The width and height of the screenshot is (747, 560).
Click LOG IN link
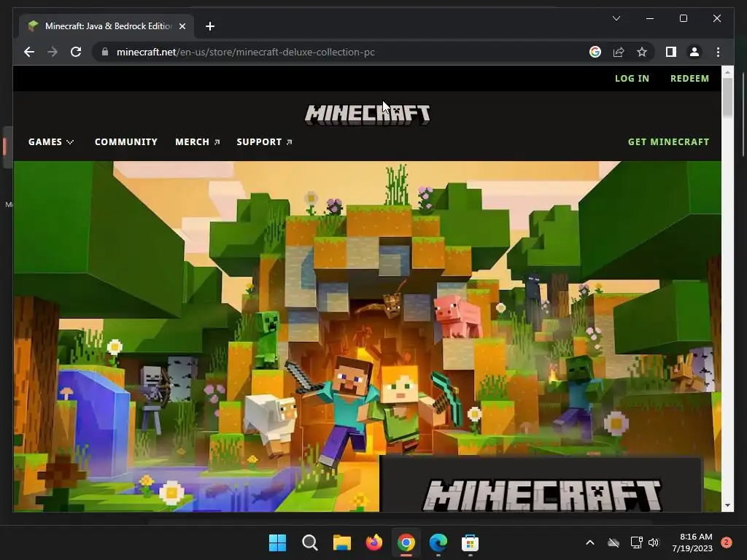pos(632,78)
